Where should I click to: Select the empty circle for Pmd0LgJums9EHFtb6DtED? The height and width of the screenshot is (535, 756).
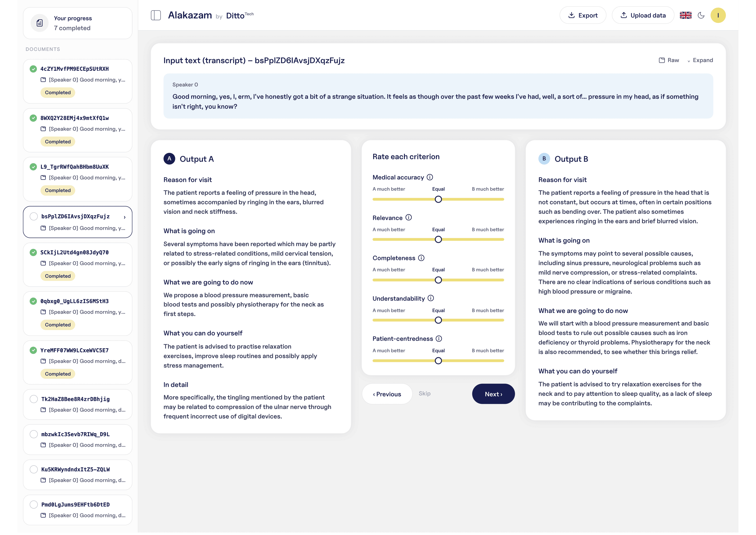[34, 504]
